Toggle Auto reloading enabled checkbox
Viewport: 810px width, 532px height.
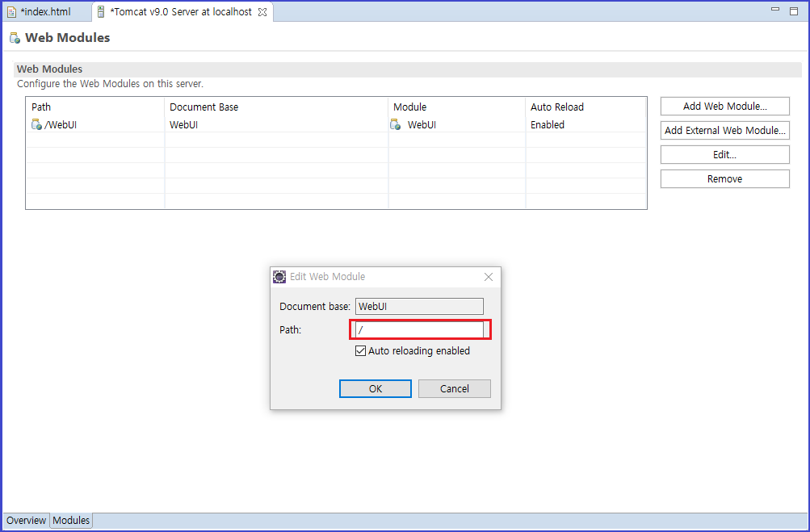click(x=360, y=351)
